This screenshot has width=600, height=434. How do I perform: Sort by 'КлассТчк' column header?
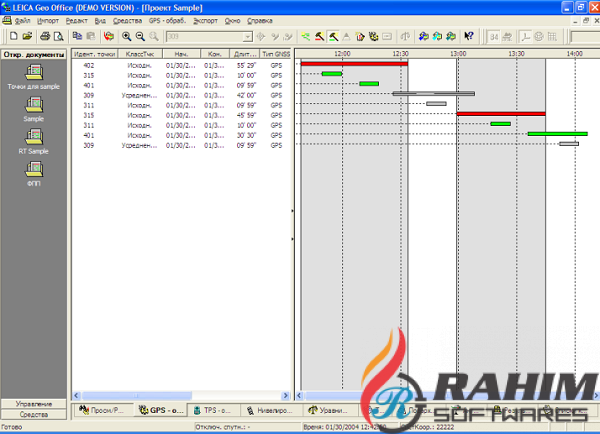coord(140,54)
